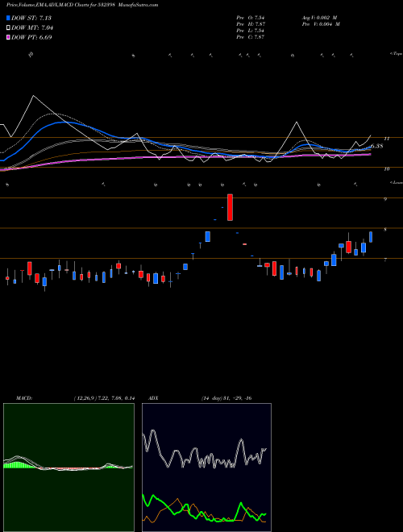Click the 'Pre O: 7.54' value
Viewport: 403px width, 532px height.
pos(251,18)
